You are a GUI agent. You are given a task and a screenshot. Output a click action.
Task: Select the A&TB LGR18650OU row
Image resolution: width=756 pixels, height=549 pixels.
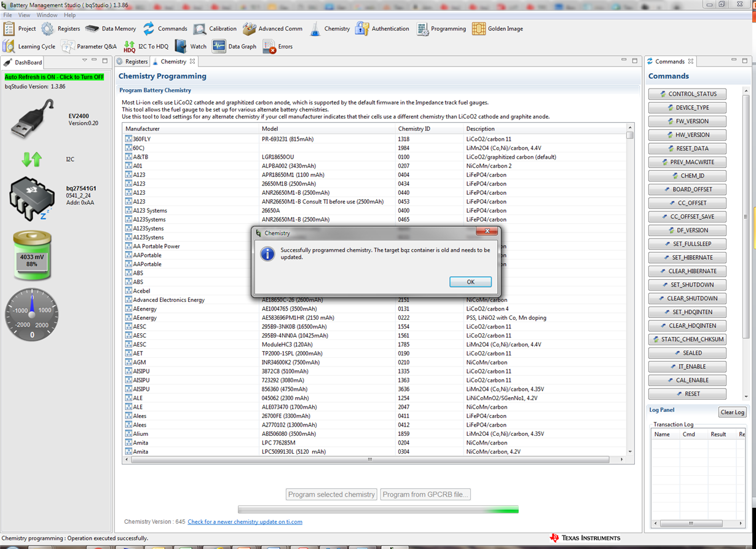tap(374, 157)
